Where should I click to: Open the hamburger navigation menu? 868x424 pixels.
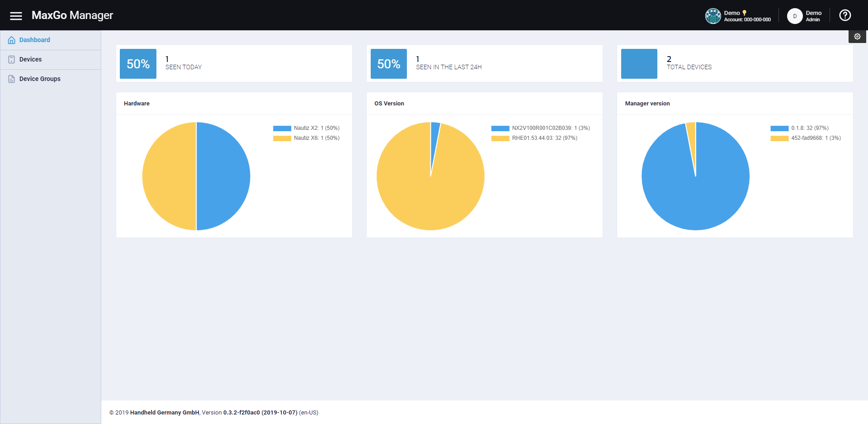[16, 16]
